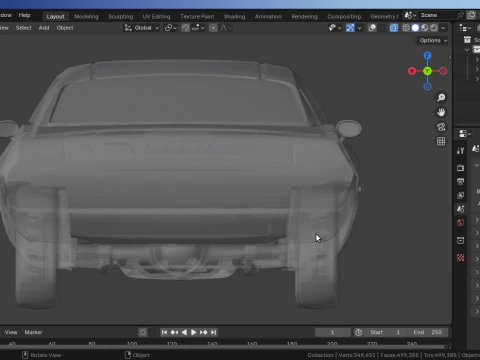
Task: Jump to timeline start frame
Action: (x=164, y=332)
